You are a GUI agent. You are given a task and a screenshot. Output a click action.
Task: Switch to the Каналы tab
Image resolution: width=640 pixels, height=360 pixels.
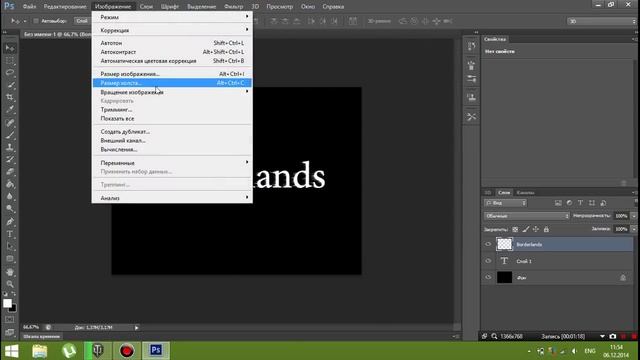(525, 192)
